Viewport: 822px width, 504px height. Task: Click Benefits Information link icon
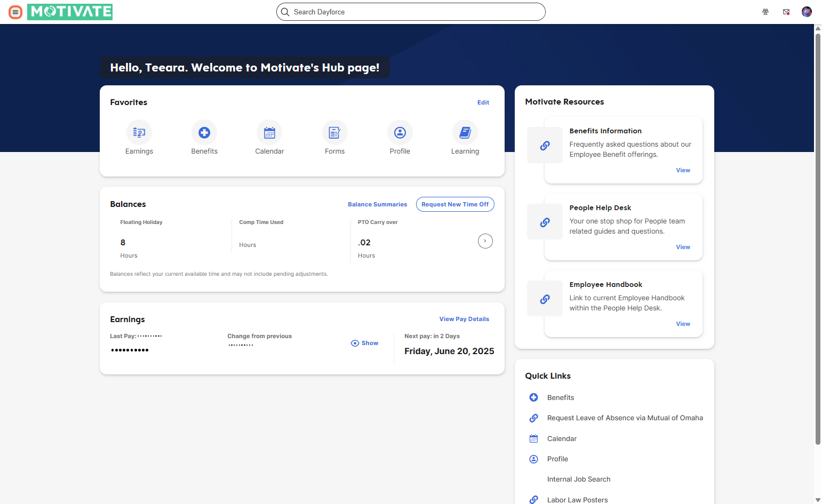point(545,145)
